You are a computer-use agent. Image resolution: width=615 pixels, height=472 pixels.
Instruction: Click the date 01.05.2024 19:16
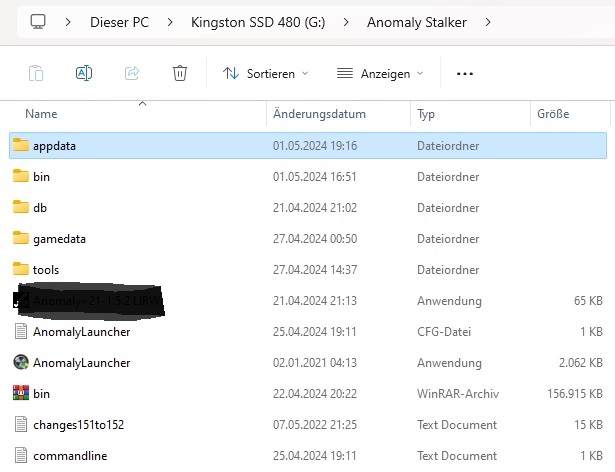click(315, 146)
